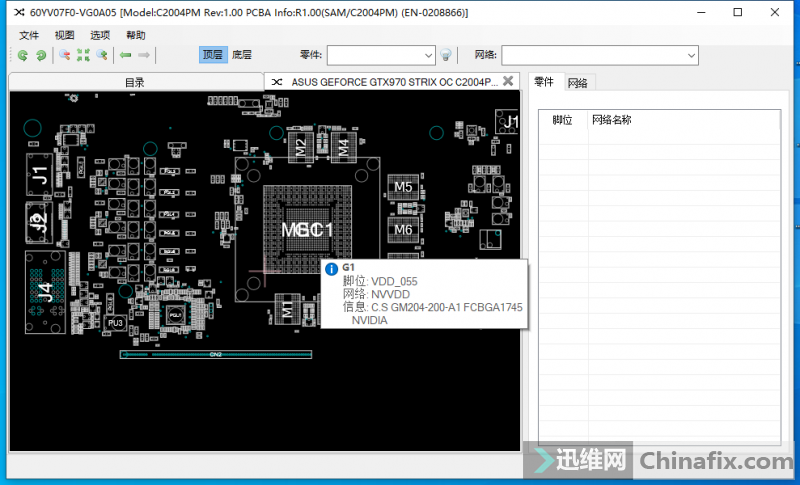Go back with the green left arrow
Image resolution: width=800 pixels, height=485 pixels.
126,55
